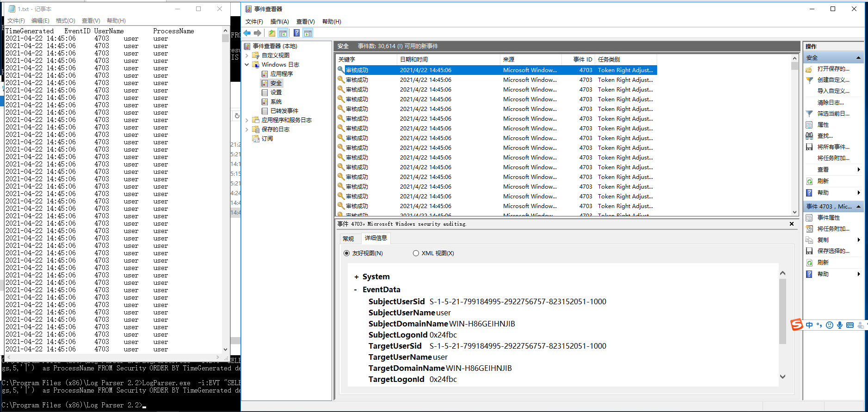This screenshot has height=412, width=868.
Task: Expand the 保存的日志 tree node
Action: click(247, 129)
